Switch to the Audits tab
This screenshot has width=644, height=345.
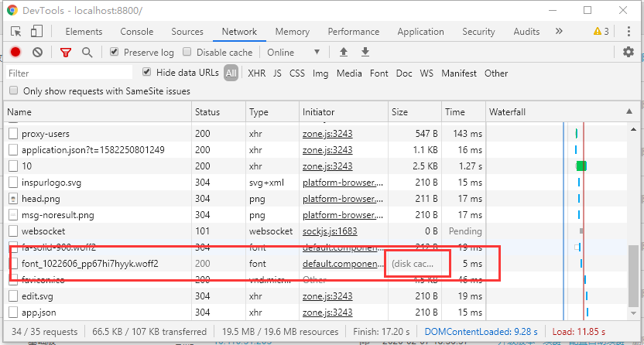coord(526,32)
